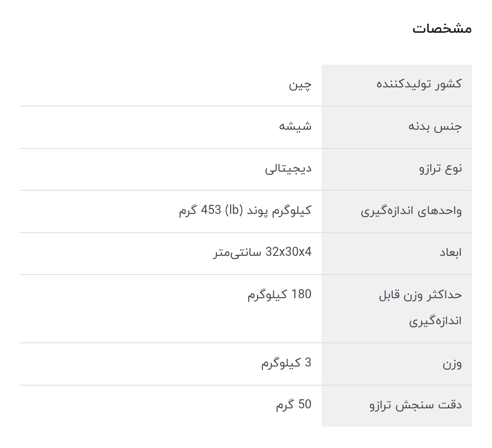Click the چین country value

click(x=300, y=84)
